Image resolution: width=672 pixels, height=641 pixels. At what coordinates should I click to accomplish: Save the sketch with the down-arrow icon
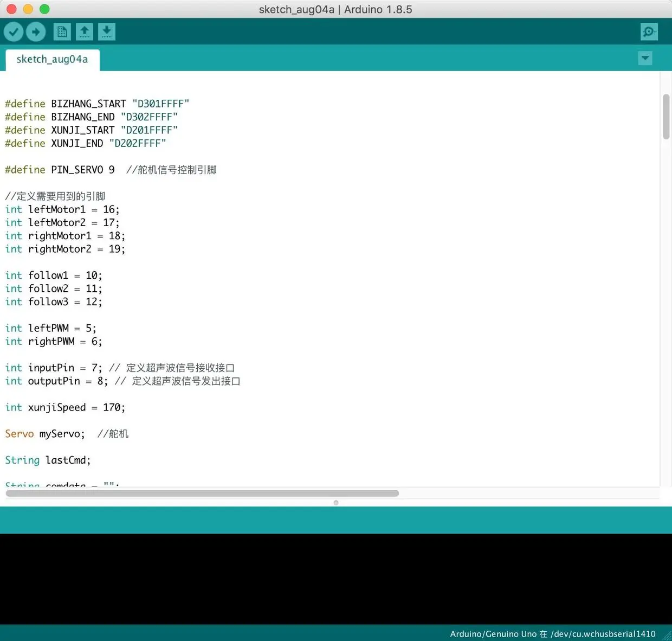click(x=107, y=32)
